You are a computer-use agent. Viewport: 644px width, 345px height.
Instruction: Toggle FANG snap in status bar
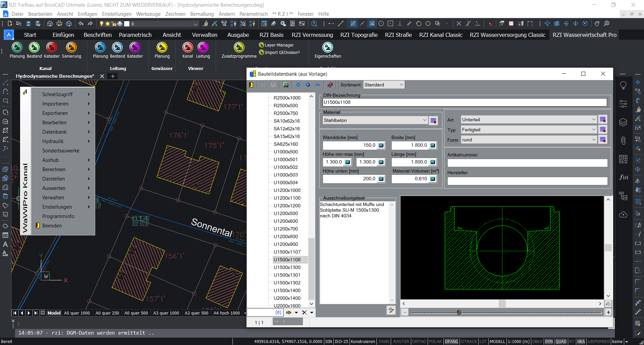tap(384, 342)
